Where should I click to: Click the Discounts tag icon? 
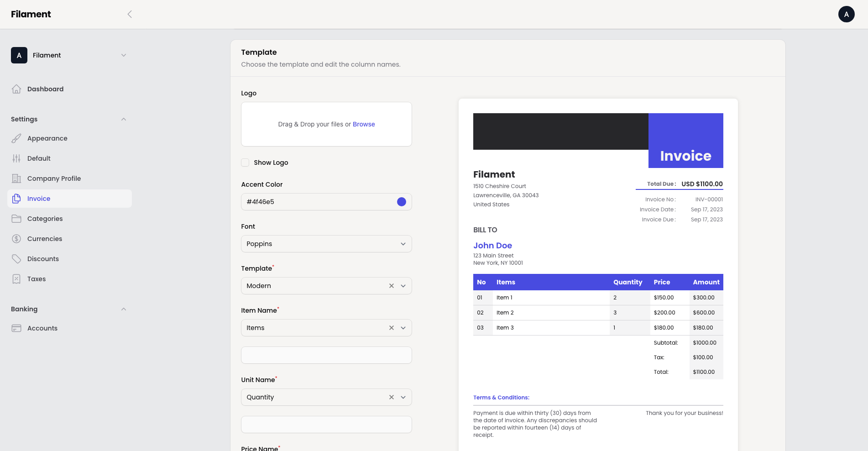(16, 259)
